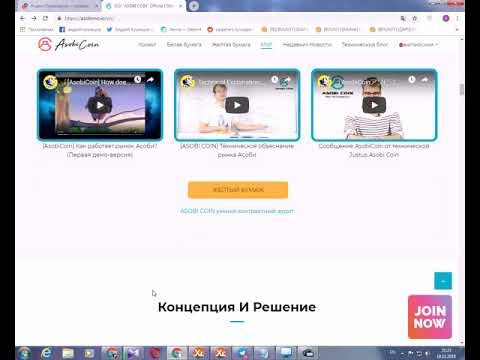Play the Justus Asobi Coin message video

(374, 105)
